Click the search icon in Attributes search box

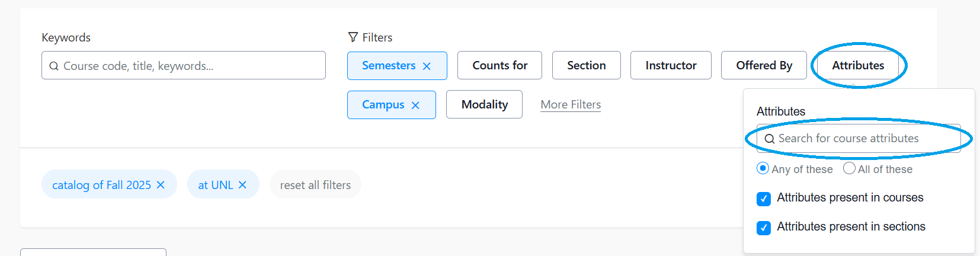[770, 139]
